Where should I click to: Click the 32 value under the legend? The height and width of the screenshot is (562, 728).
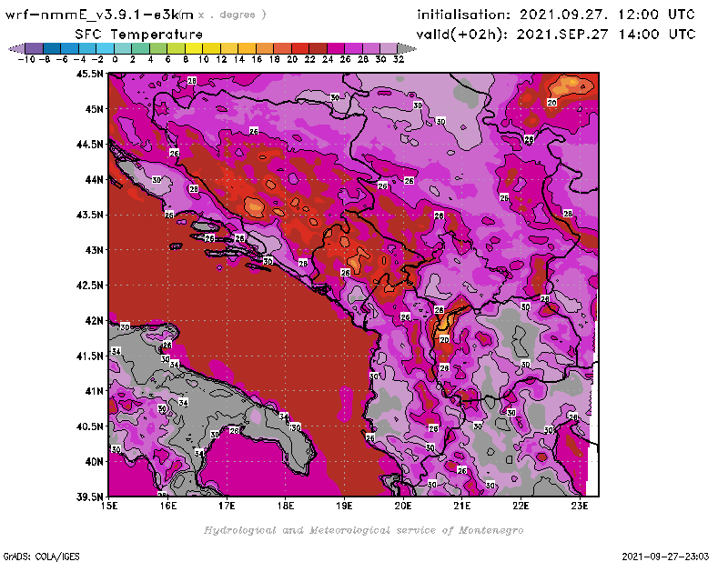399,59
